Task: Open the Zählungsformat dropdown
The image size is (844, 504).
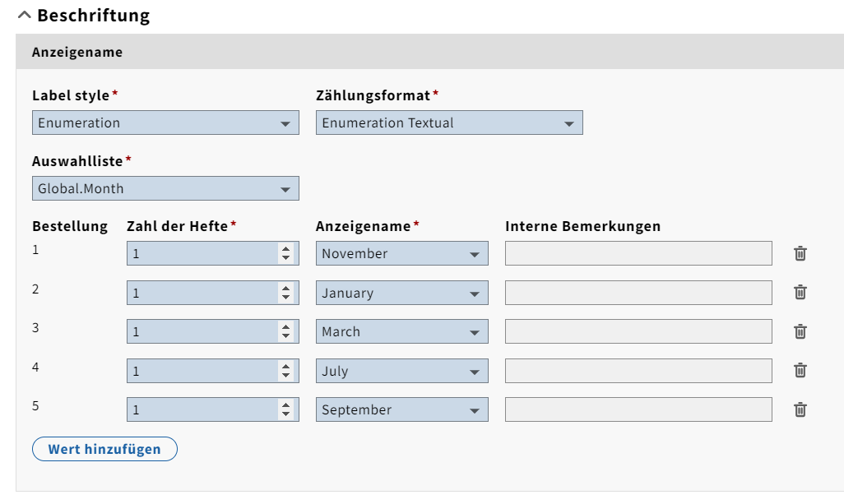Action: [x=448, y=123]
